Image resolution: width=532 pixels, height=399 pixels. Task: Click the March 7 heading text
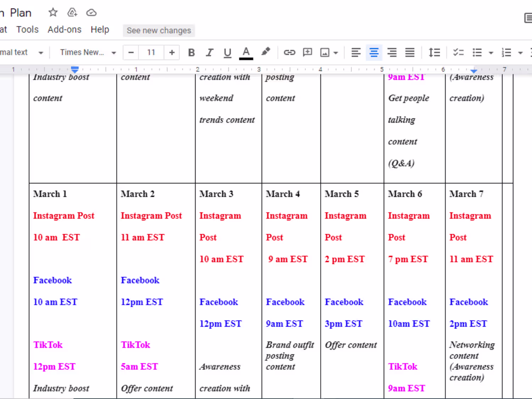(466, 194)
